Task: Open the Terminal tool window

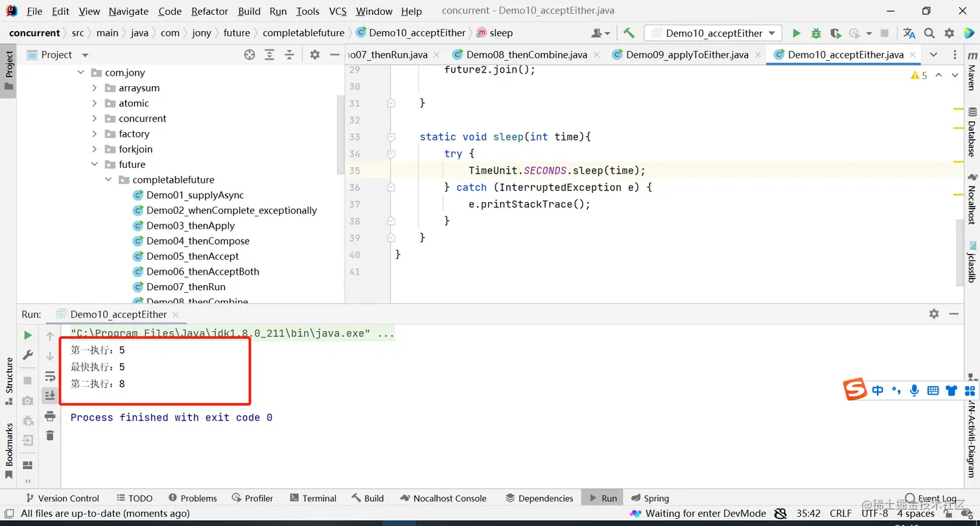Action: [x=313, y=498]
